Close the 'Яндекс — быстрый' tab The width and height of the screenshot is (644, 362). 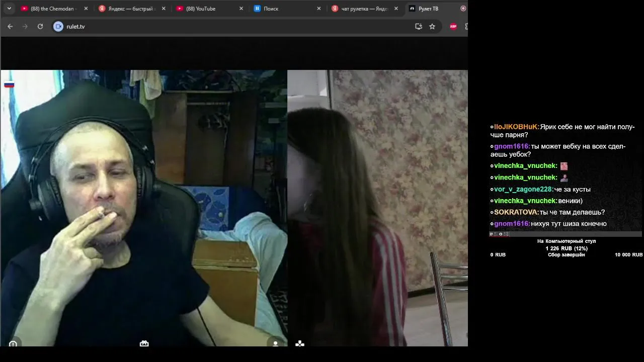(x=164, y=9)
